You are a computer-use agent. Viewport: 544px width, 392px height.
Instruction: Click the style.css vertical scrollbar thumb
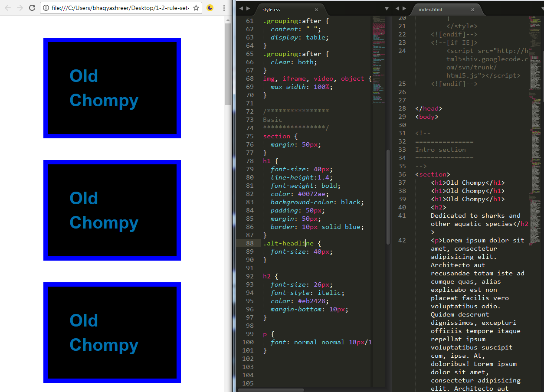[388, 197]
